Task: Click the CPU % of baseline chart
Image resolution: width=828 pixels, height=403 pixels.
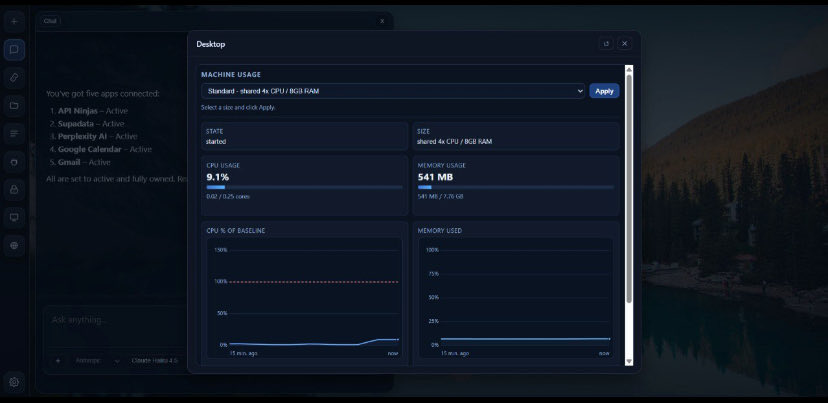Action: click(304, 298)
